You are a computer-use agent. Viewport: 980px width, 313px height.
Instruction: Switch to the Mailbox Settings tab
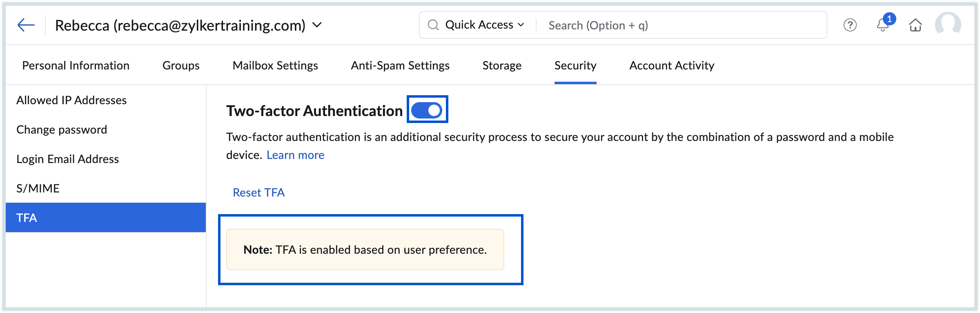275,66
